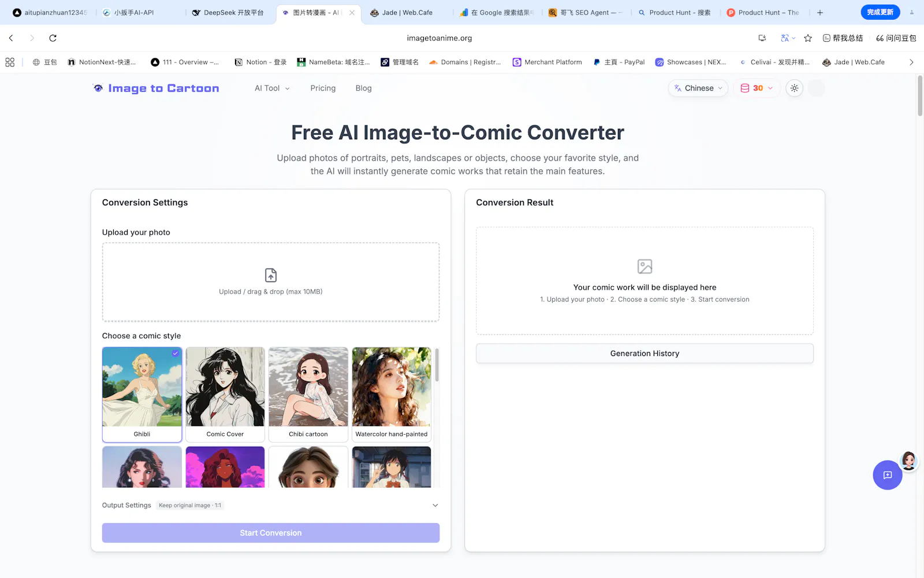Click the imagetoanime.org address bar

439,38
